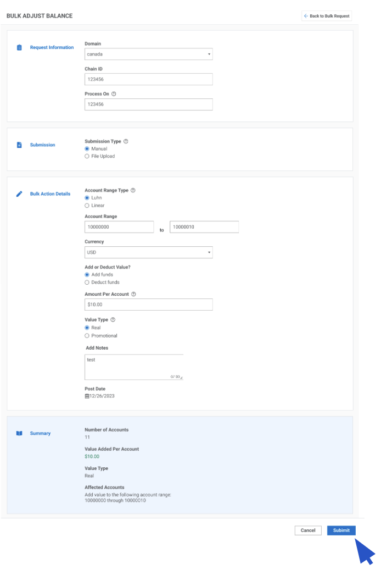Click the Summary book icon
Image resolution: width=392 pixels, height=575 pixels.
click(19, 434)
